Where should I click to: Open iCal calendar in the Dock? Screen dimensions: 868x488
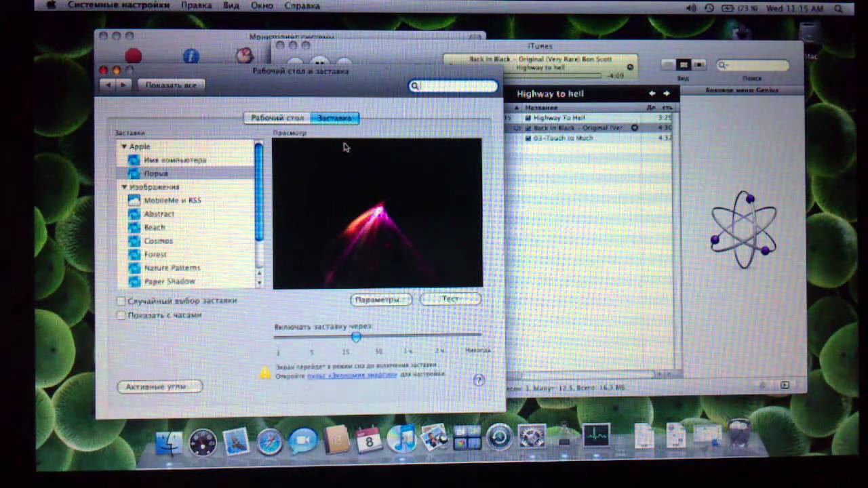point(369,440)
